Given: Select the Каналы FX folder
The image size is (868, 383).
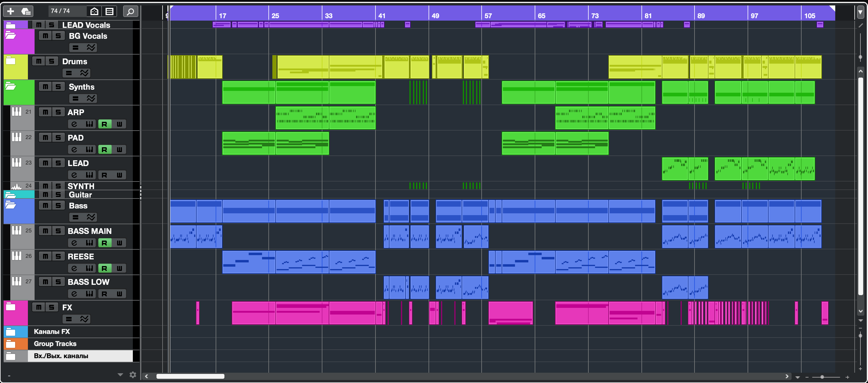Looking at the screenshot, I should click(x=52, y=331).
